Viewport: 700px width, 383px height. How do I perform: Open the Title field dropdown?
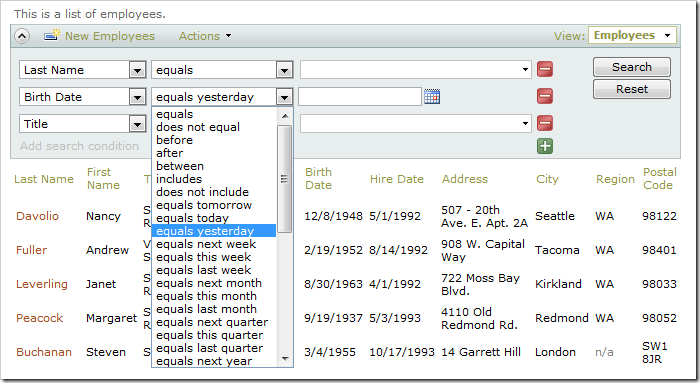pos(137,124)
